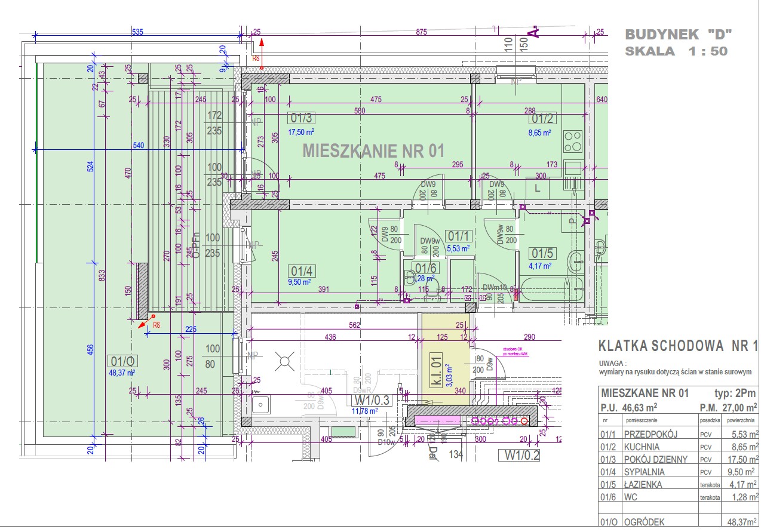Click the P.U. 46,63 m² value

pyautogui.click(x=629, y=408)
